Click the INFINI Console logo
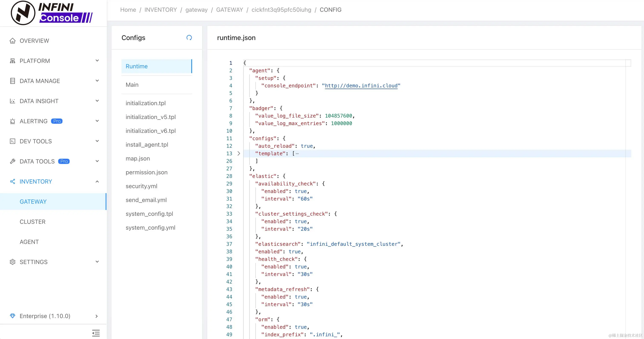 pyautogui.click(x=52, y=13)
